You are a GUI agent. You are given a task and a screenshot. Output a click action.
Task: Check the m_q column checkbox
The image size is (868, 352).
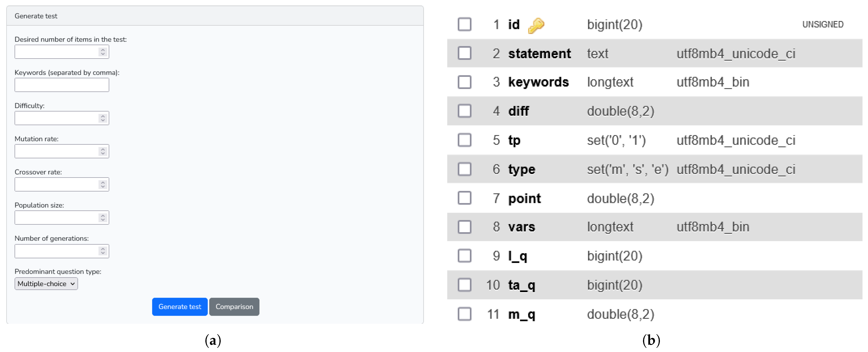click(464, 314)
